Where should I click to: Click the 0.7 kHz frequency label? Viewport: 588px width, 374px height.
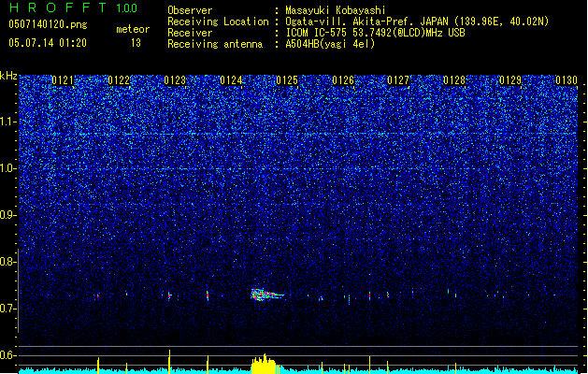click(x=8, y=309)
